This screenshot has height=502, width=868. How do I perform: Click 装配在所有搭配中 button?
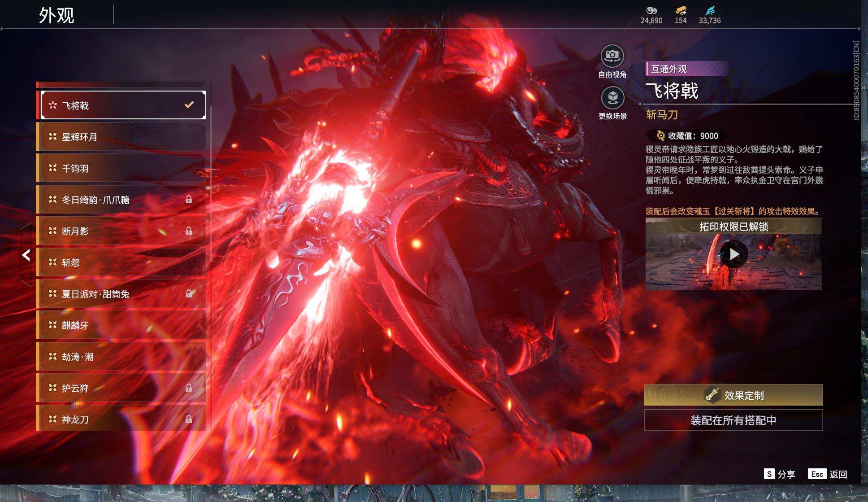pyautogui.click(x=733, y=420)
